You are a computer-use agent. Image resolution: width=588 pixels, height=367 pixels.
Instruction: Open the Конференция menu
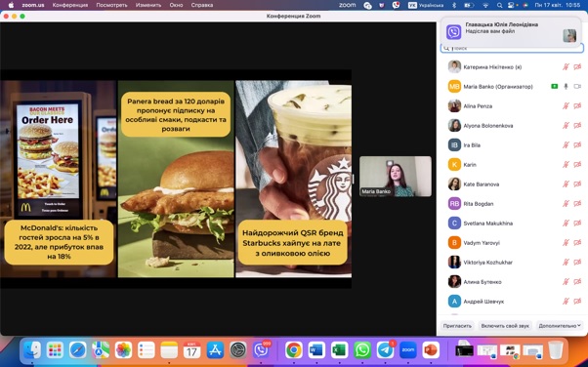[x=70, y=5]
